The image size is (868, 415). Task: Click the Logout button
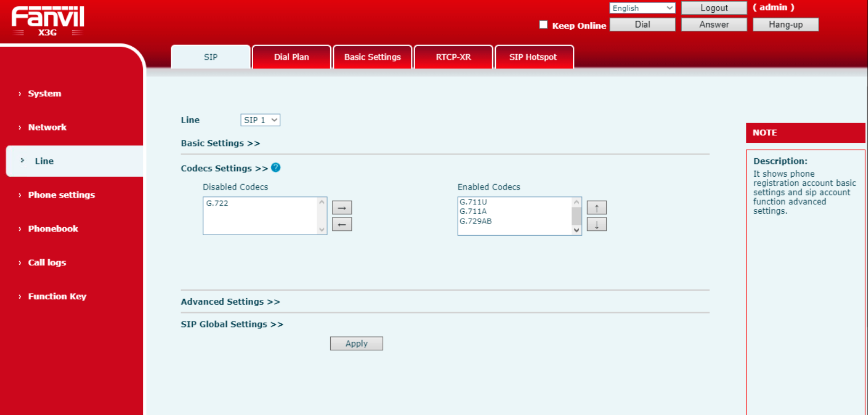[x=714, y=8]
